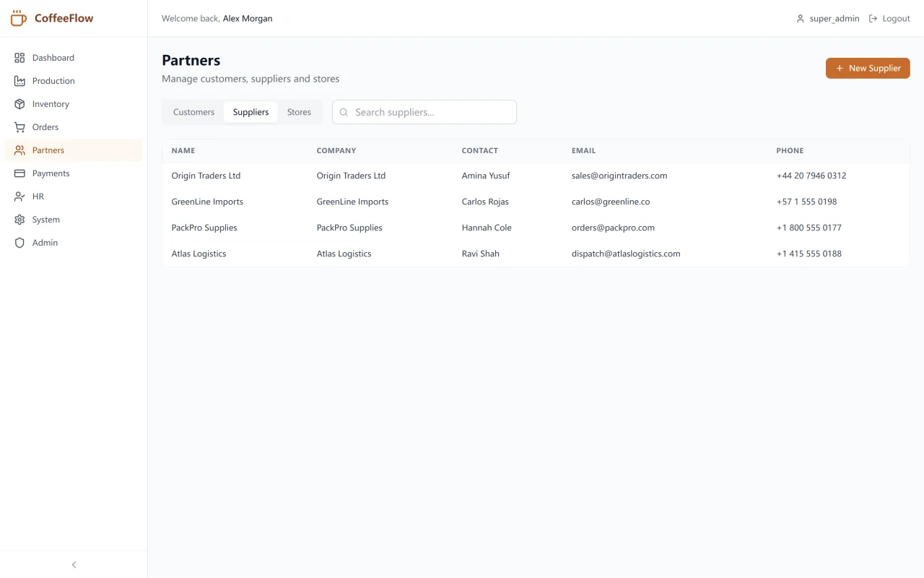This screenshot has width=924, height=578.
Task: Select Atlas Logistics in Name column
Action: (199, 254)
